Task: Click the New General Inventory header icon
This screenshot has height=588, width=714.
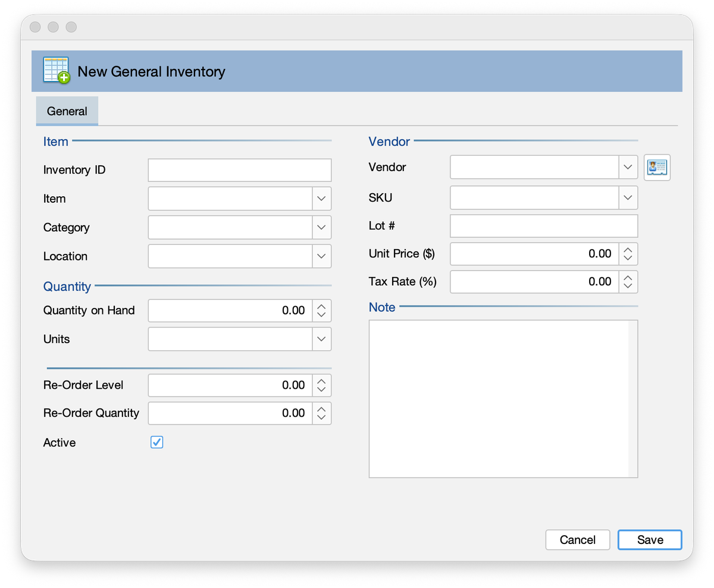Action: 57,71
